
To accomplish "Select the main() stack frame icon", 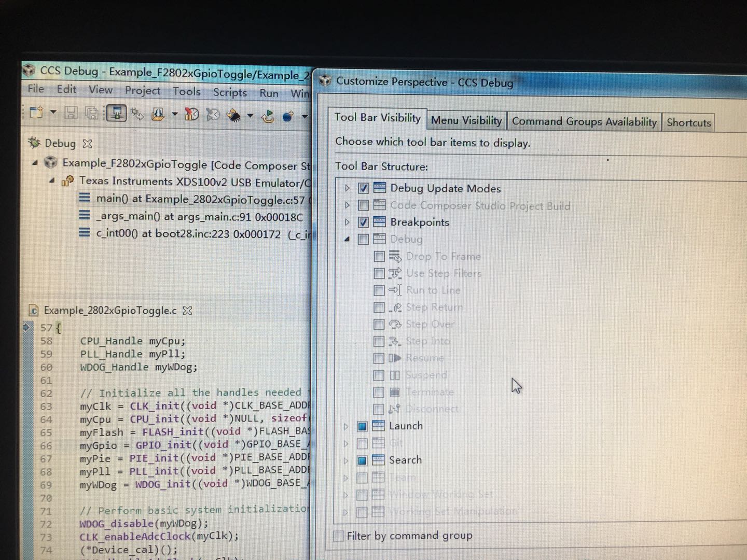I will pyautogui.click(x=85, y=198).
